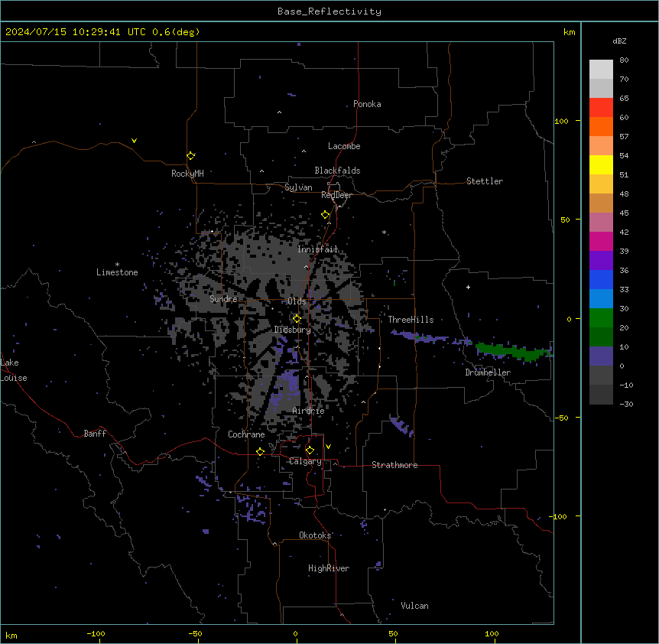Click the white plus marker north of Drumheller
This screenshot has height=644, width=659.
click(x=468, y=287)
